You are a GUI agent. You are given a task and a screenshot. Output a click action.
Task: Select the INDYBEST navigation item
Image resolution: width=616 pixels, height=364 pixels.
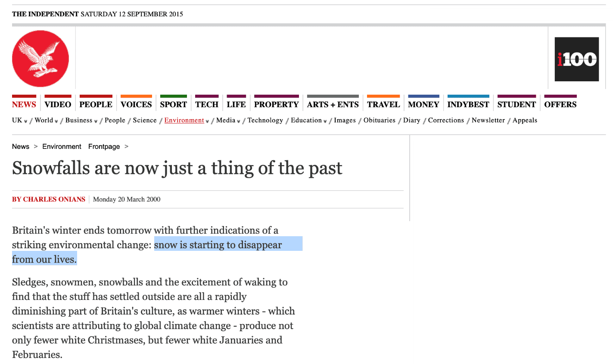[468, 105]
